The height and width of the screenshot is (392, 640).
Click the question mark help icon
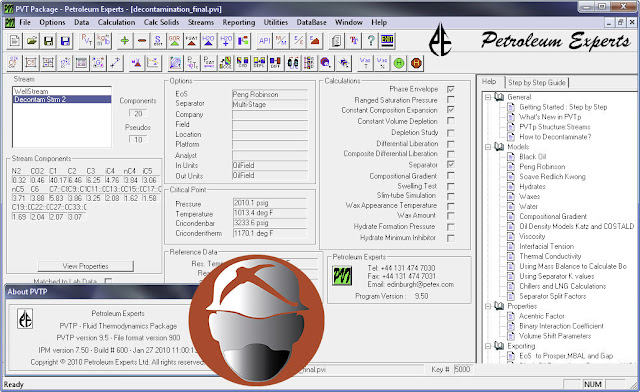(371, 41)
